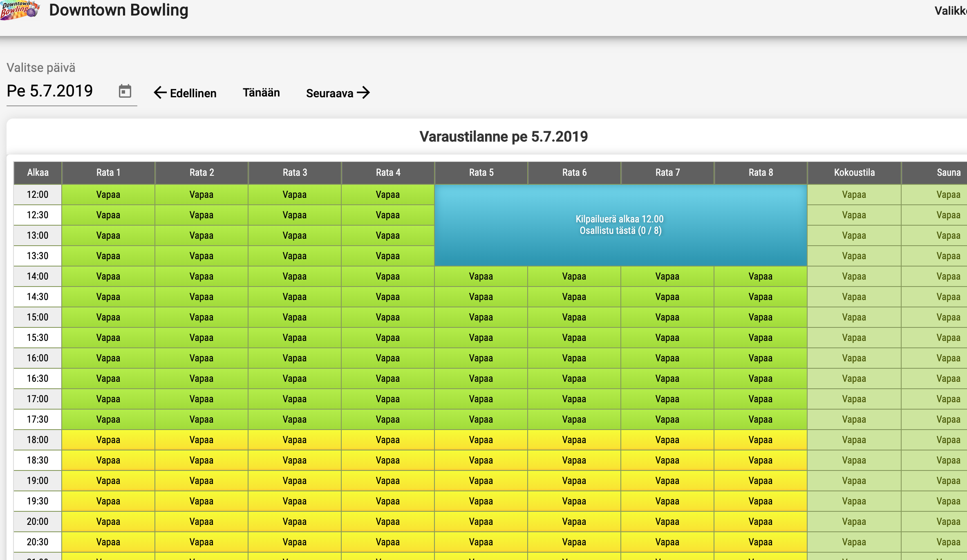Click the 20:30 time row label
Screen dimensions: 967x560
[38, 542]
